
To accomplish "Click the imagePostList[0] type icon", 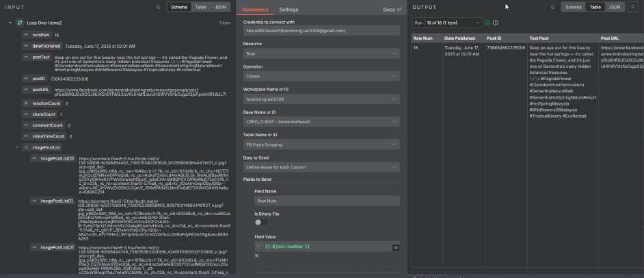I will click(x=34, y=158).
